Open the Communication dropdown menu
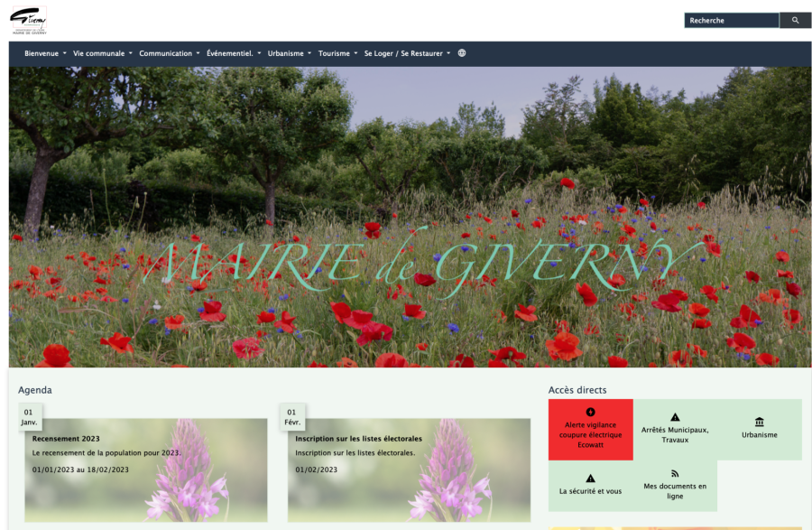 tap(170, 53)
